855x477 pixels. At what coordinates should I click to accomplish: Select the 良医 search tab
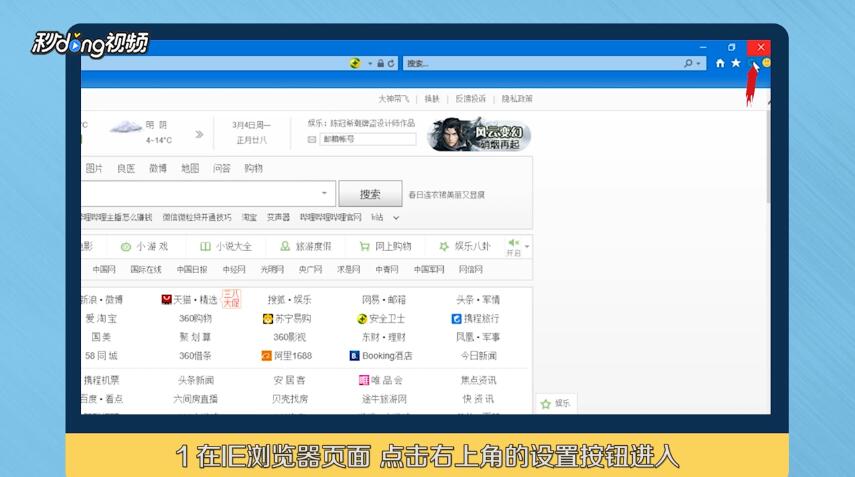[126, 168]
